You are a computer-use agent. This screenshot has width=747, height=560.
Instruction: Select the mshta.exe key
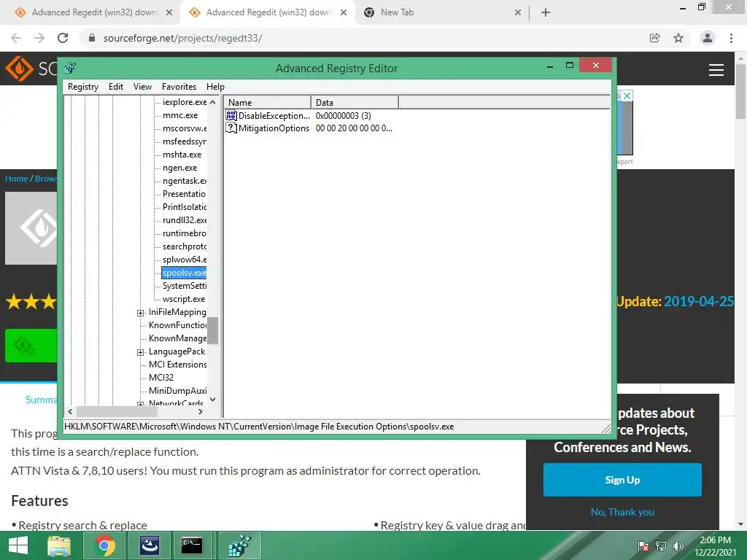[182, 155]
